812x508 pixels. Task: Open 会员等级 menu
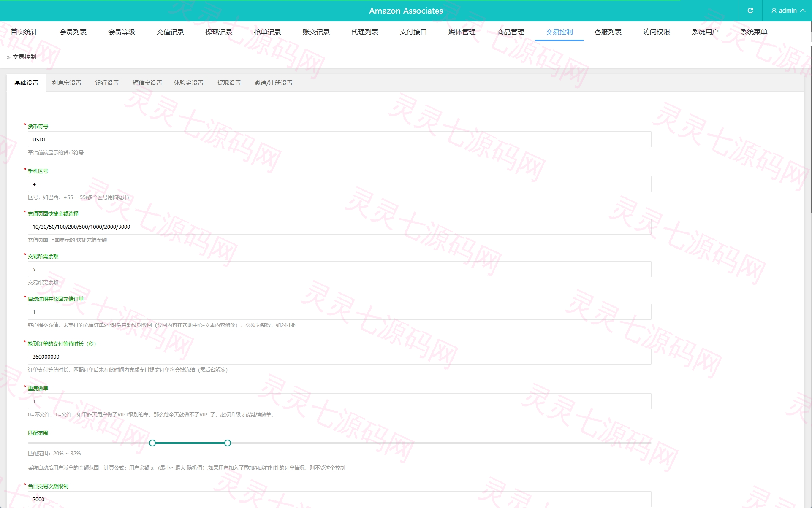click(x=122, y=32)
